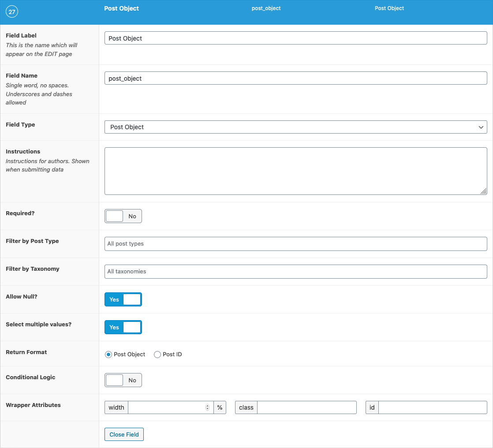
Task: Click the field order number 27 circle
Action: coord(12,12)
